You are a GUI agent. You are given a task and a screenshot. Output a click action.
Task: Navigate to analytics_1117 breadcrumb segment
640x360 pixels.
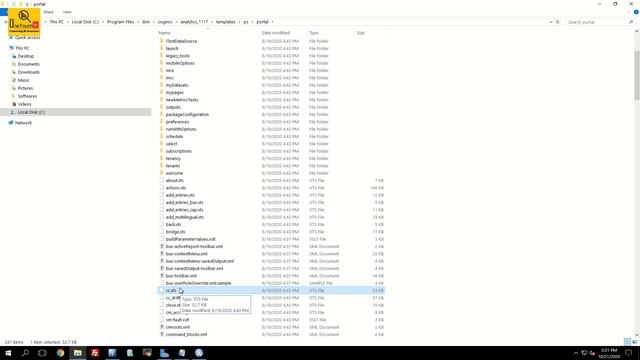[194, 22]
